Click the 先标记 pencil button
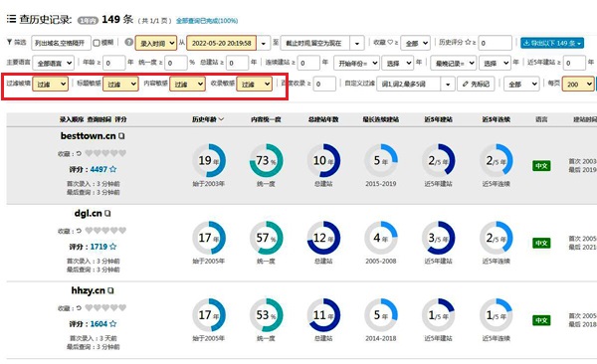The height and width of the screenshot is (364, 597). 476,84
